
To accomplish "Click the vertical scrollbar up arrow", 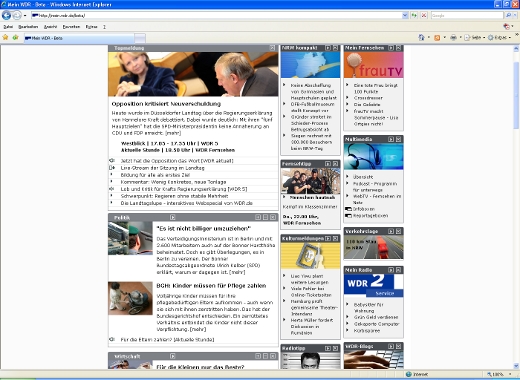I will tap(516, 48).
